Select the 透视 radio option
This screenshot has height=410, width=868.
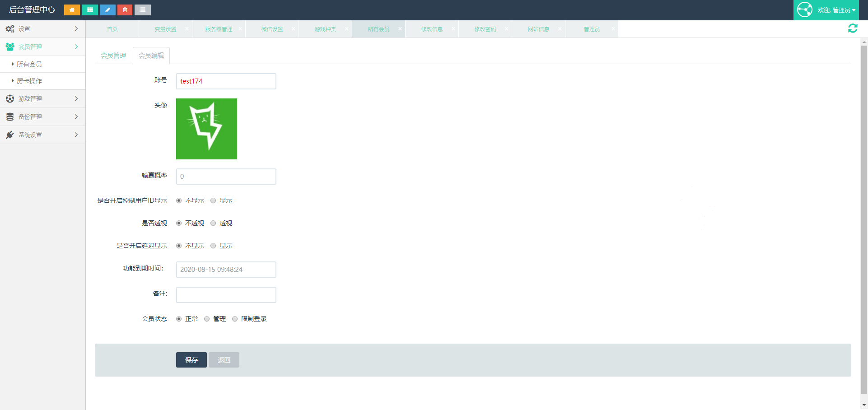point(213,223)
